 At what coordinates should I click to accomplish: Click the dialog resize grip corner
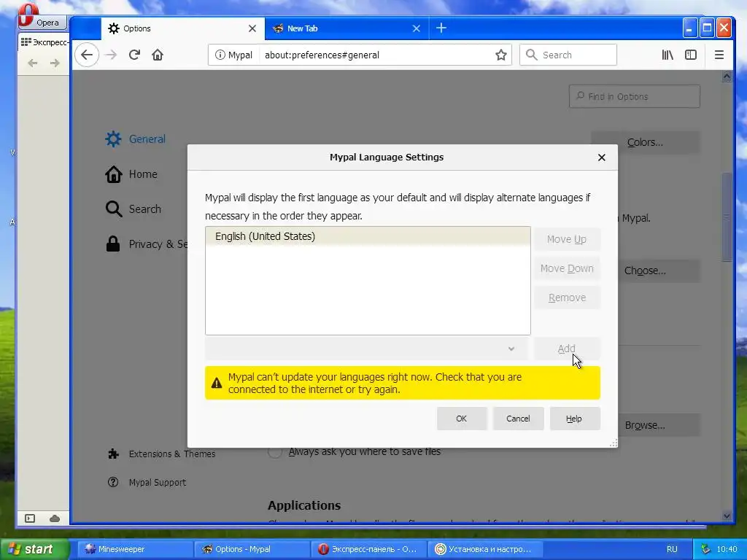(x=613, y=443)
